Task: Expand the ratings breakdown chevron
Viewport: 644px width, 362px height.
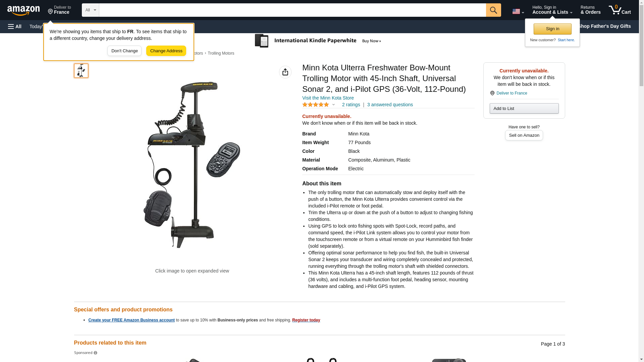Action: (x=333, y=105)
